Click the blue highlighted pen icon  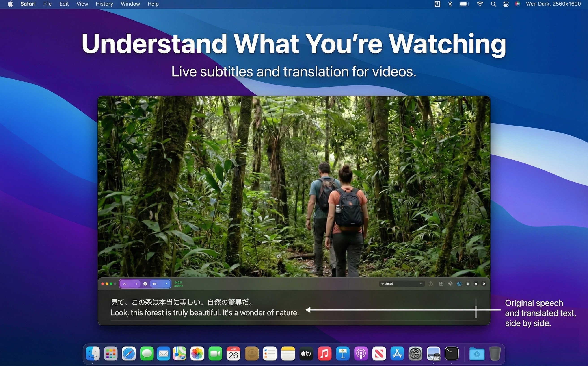coord(459,284)
